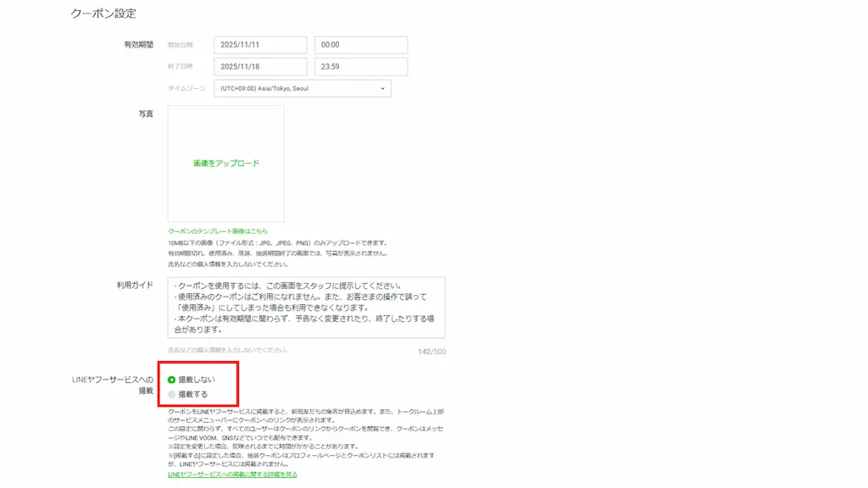Edit the start time field 00:00
Viewport: 868px width, 488px height.
[x=360, y=44]
